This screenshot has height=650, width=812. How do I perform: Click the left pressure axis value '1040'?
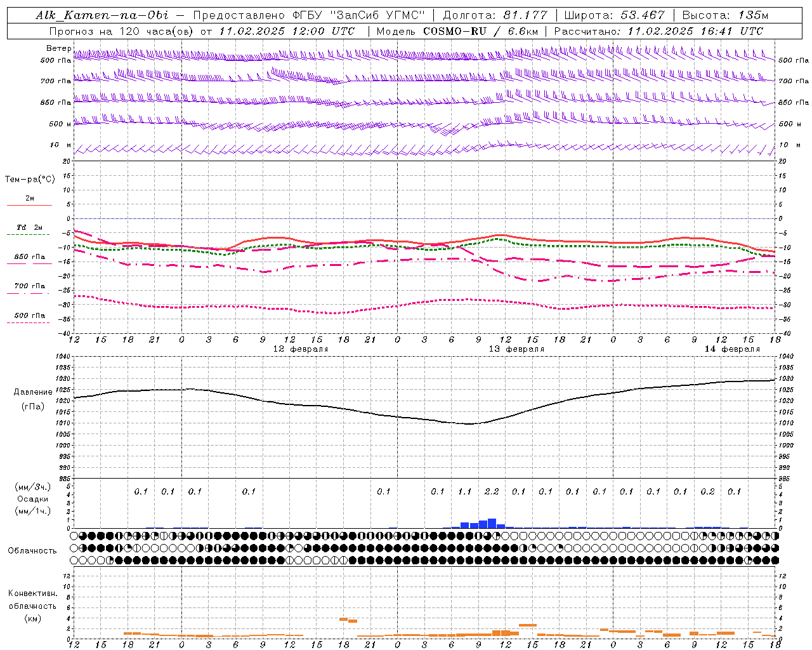tap(62, 357)
